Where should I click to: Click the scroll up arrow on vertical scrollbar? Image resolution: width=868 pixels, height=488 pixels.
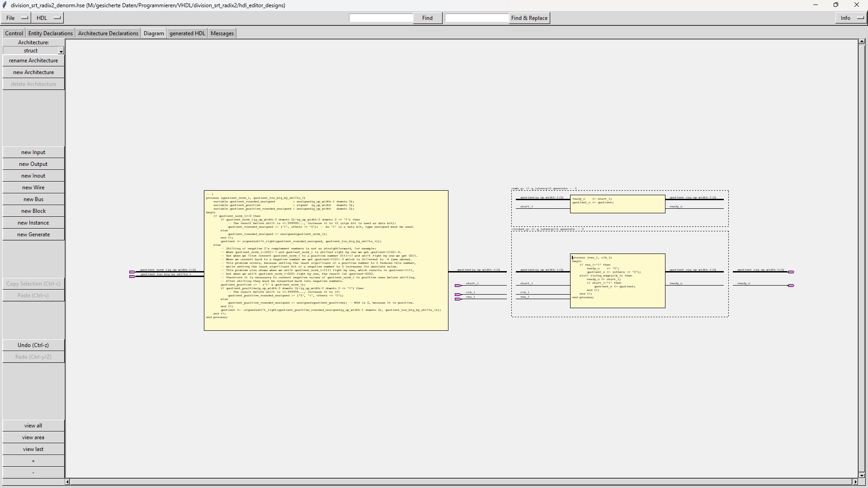click(862, 42)
